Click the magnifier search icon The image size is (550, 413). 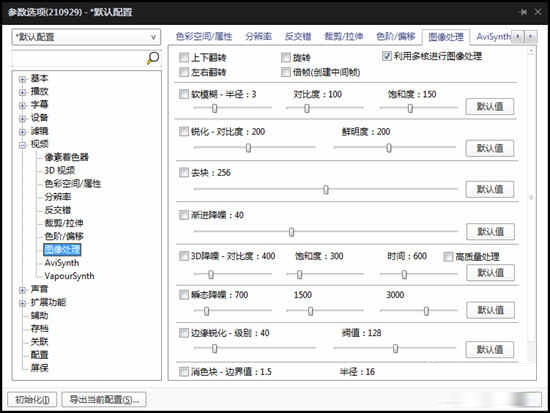tap(153, 58)
